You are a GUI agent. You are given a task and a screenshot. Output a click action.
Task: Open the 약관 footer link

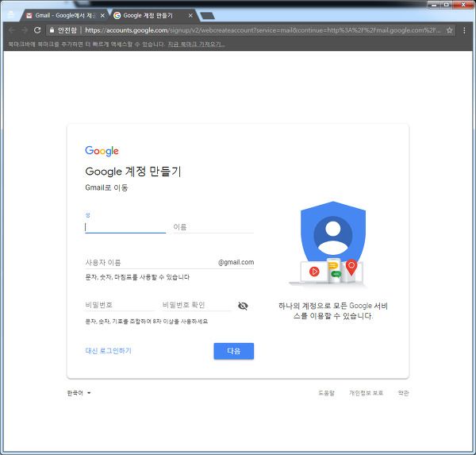coord(404,393)
